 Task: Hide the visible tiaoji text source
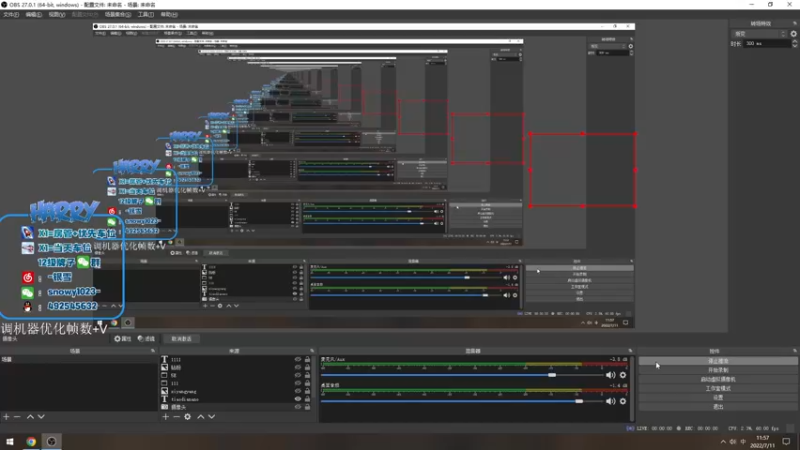click(x=297, y=399)
